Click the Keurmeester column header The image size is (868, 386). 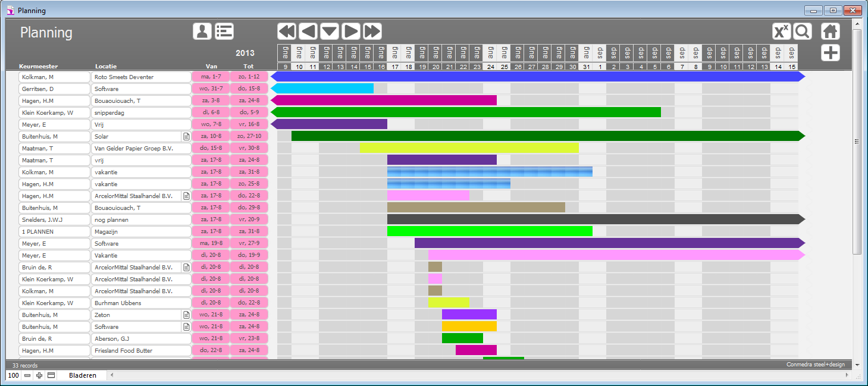[38, 67]
